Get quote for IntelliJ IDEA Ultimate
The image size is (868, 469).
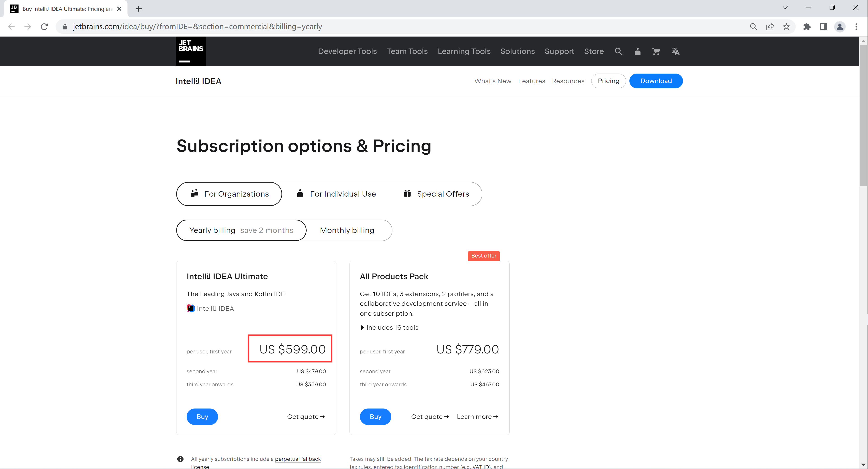tap(306, 417)
